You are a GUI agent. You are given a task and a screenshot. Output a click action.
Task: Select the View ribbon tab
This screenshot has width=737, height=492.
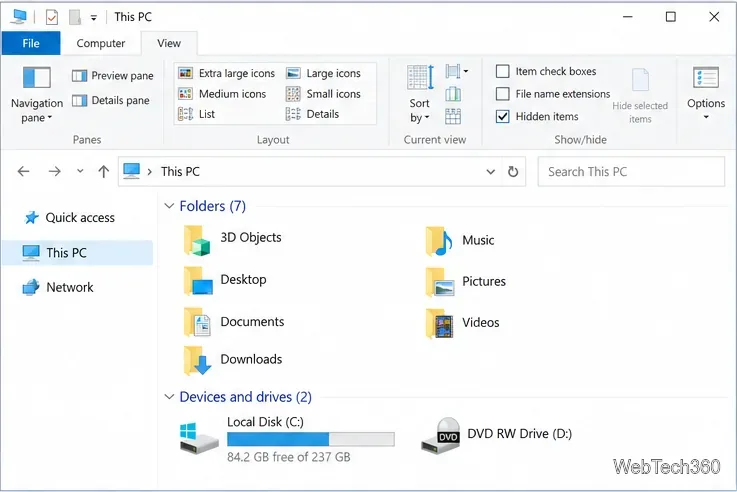click(169, 43)
